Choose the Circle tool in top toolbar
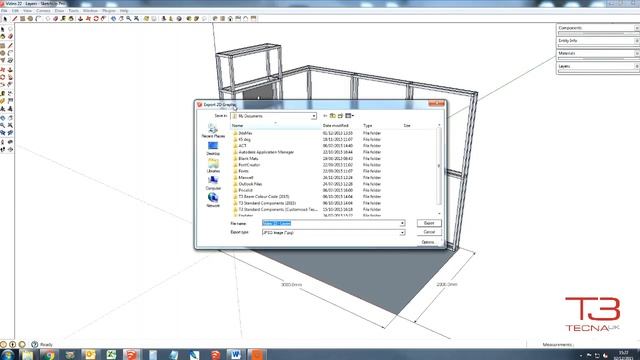 [30, 19]
